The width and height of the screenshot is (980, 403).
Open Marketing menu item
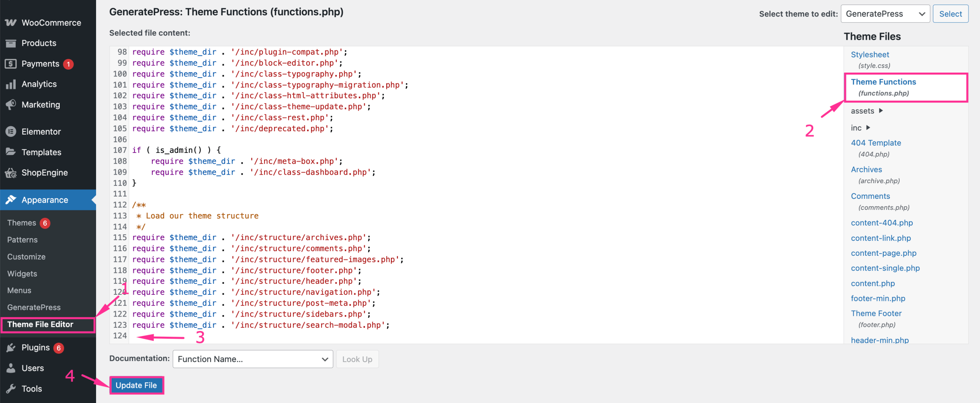(41, 104)
